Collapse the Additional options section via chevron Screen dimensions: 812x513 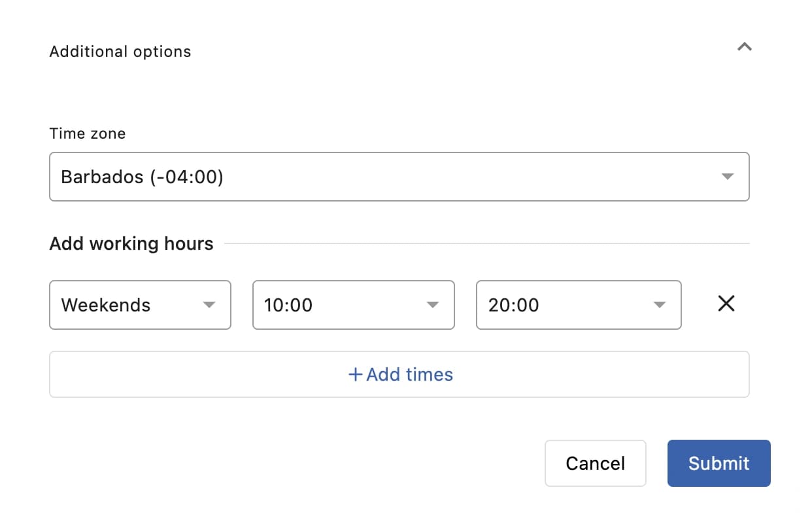744,46
